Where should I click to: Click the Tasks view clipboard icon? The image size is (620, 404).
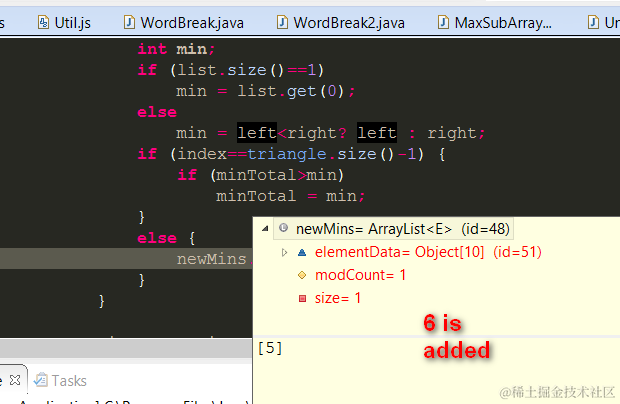(x=40, y=379)
